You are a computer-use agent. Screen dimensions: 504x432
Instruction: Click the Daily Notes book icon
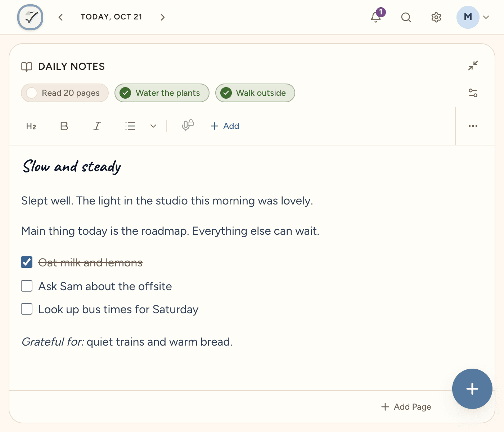(27, 67)
